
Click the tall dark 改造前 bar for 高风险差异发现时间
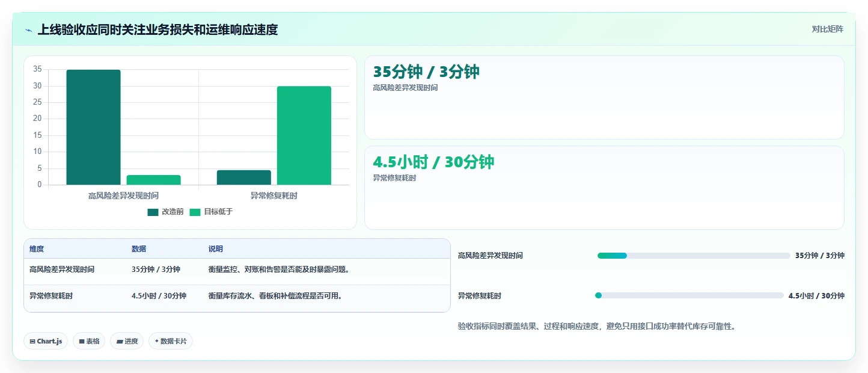tap(93, 128)
